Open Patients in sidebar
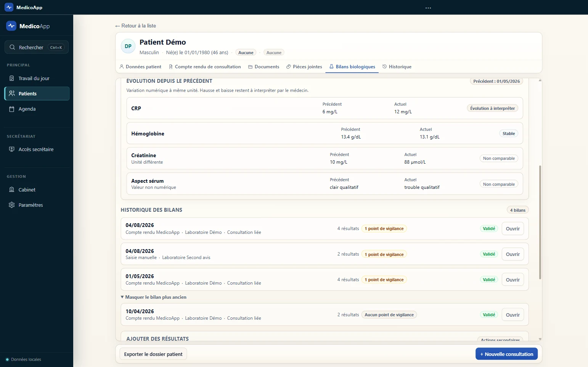The width and height of the screenshot is (588, 367). click(37, 93)
